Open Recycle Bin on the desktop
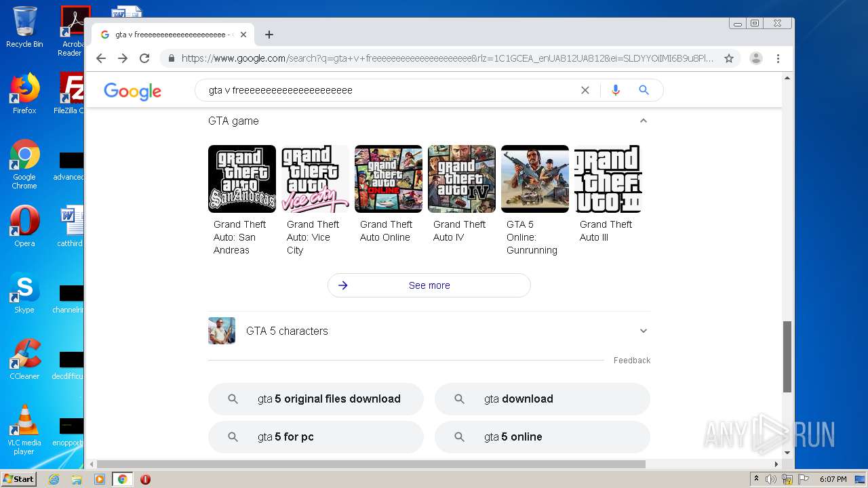This screenshot has width=868, height=488. (24, 27)
